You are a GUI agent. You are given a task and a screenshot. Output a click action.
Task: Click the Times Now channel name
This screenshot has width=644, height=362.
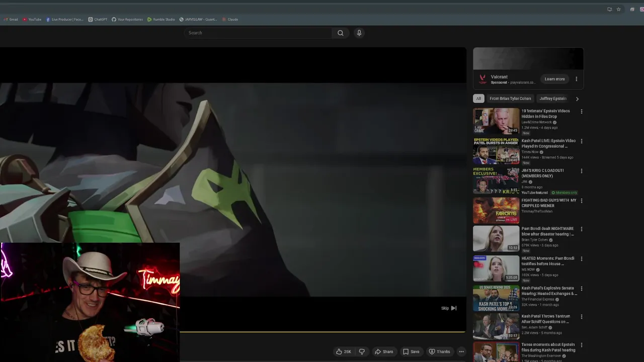530,152
